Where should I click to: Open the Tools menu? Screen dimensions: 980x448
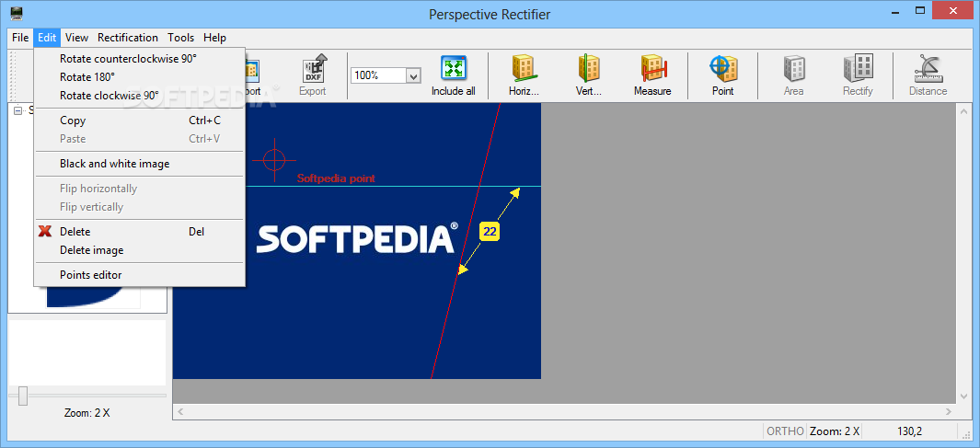pyautogui.click(x=180, y=38)
